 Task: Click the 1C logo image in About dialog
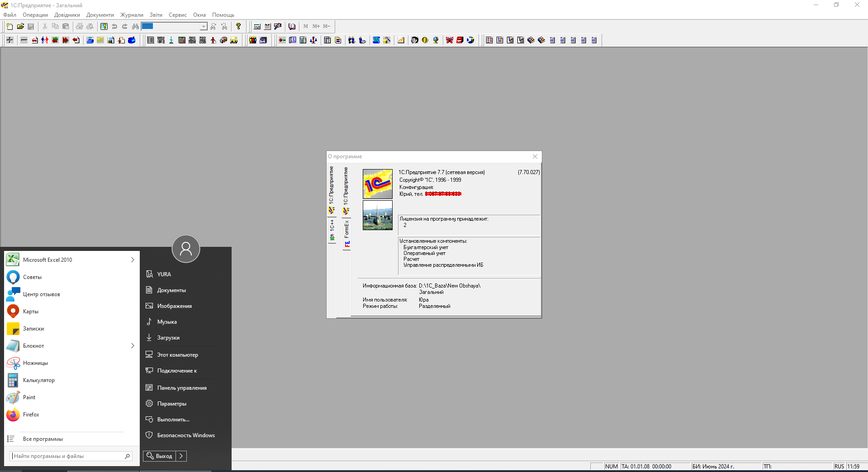coord(378,184)
